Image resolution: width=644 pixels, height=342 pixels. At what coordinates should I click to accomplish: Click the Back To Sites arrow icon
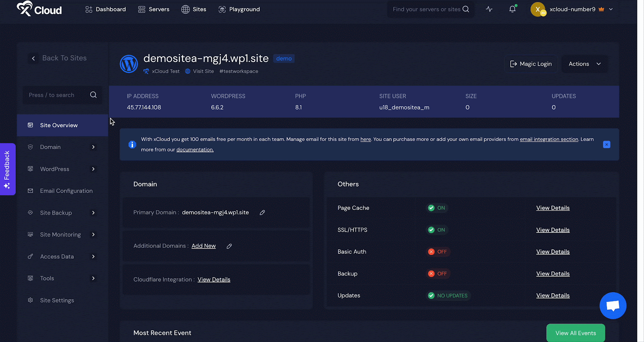(x=33, y=58)
